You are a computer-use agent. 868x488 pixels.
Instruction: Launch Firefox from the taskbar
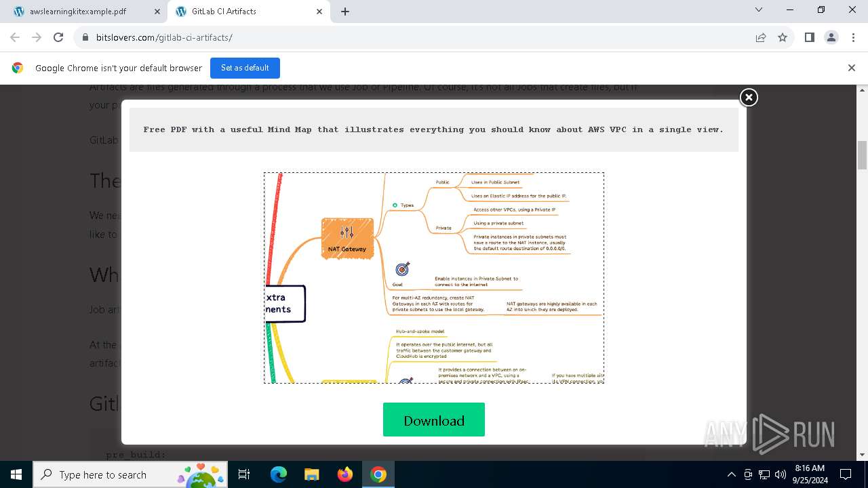tap(345, 474)
